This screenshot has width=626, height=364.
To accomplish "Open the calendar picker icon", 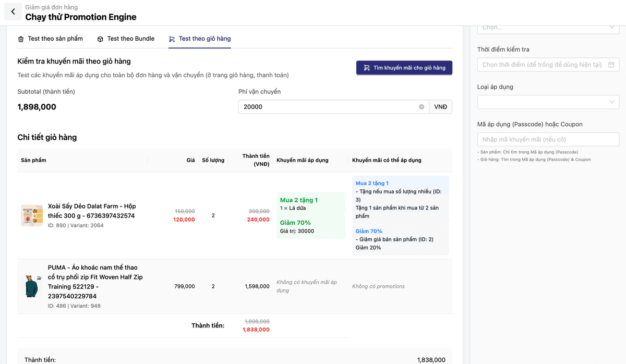I will pos(611,65).
